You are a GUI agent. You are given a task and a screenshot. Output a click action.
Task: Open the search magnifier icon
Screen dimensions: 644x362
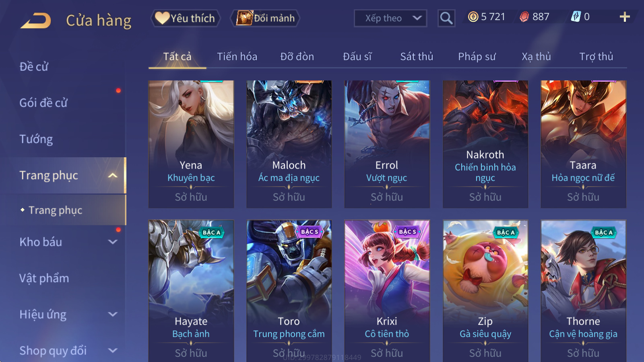(x=446, y=18)
